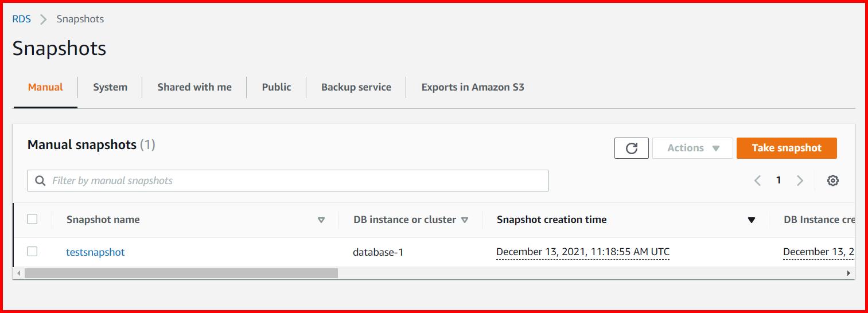Click the breadcrumb chevron separator
868x313 pixels.
coord(43,19)
